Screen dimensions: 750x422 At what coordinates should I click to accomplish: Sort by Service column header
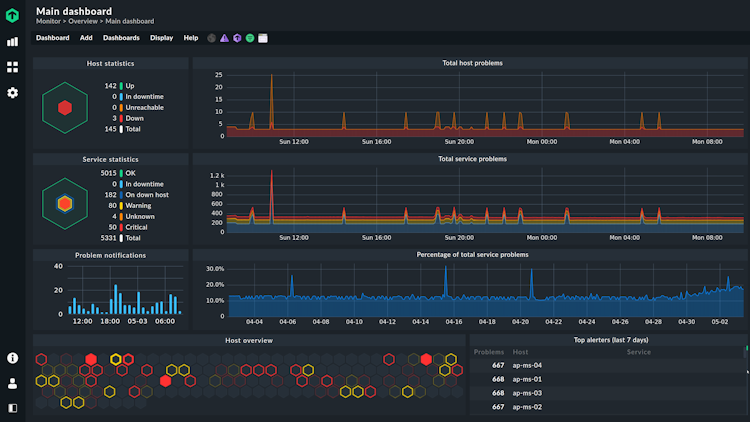[639, 352]
